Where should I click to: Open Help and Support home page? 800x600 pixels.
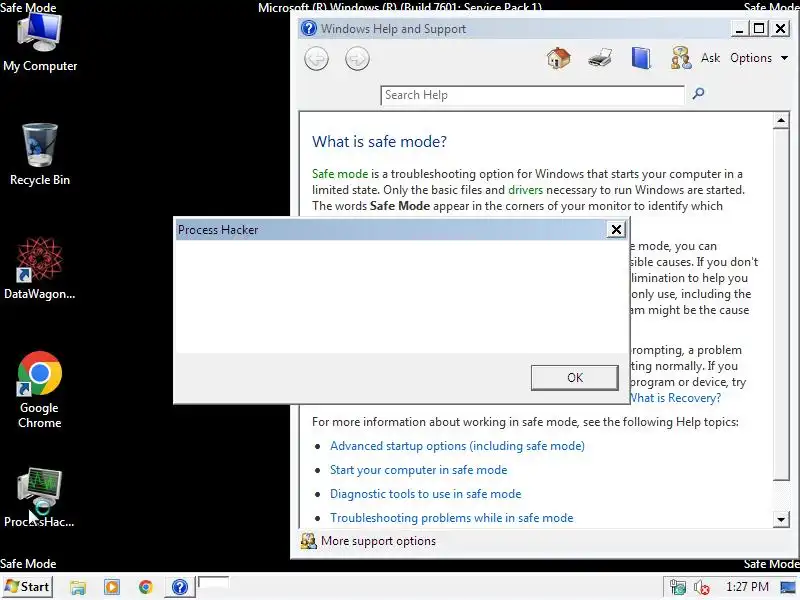tap(559, 58)
